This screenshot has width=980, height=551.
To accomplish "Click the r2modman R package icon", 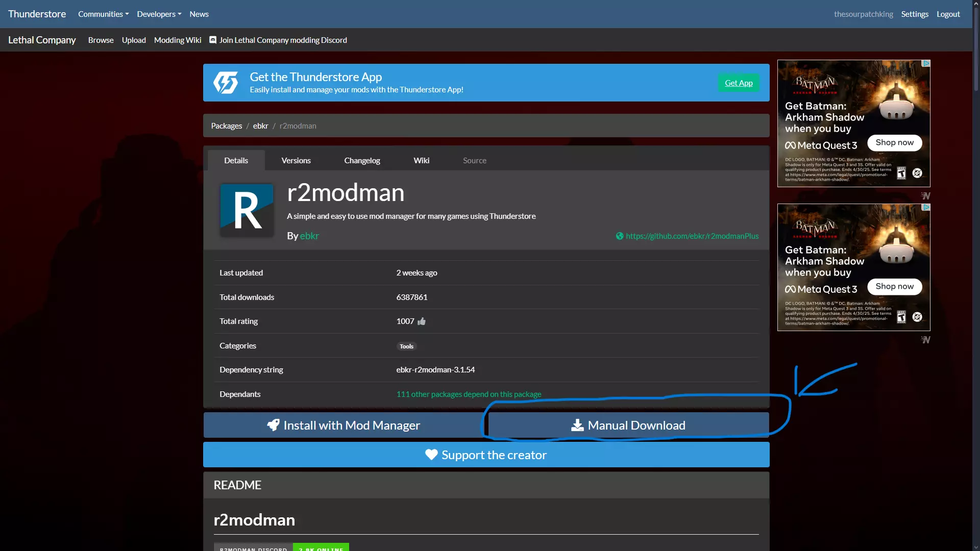I will pyautogui.click(x=247, y=210).
